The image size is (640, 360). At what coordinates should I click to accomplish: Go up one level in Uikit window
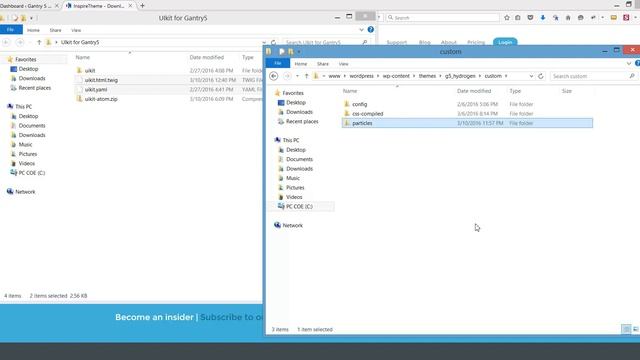coord(39,42)
